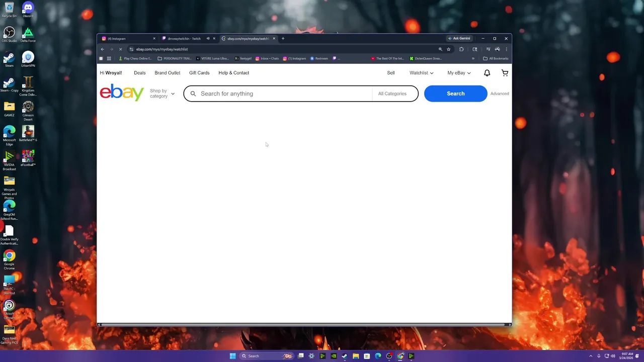The width and height of the screenshot is (644, 362).
Task: Open Inbox Chats bookmark
Action: point(267,58)
